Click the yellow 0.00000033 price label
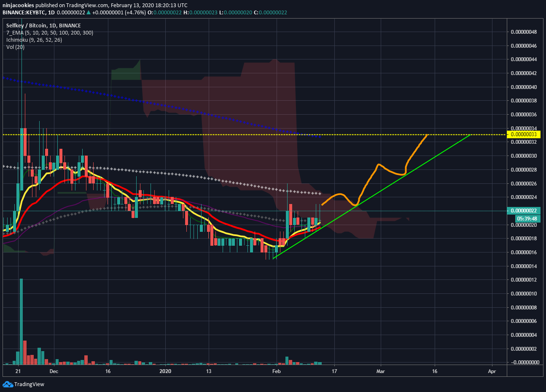This screenshot has width=546, height=392. click(x=523, y=134)
